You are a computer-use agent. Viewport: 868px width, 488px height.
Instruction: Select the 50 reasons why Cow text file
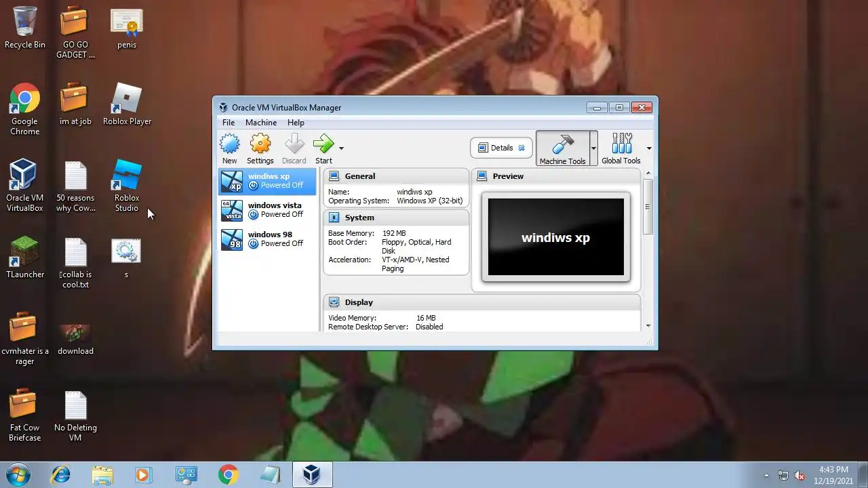(x=75, y=186)
